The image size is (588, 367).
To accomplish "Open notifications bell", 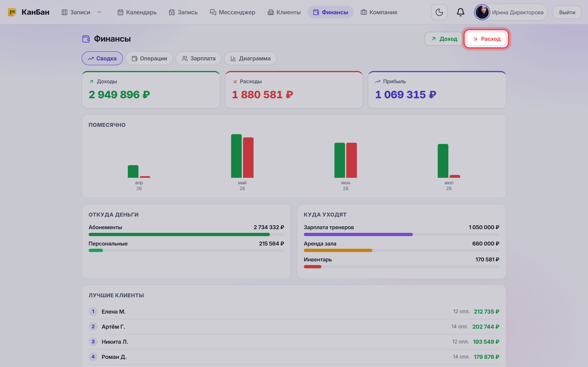I will click(460, 12).
